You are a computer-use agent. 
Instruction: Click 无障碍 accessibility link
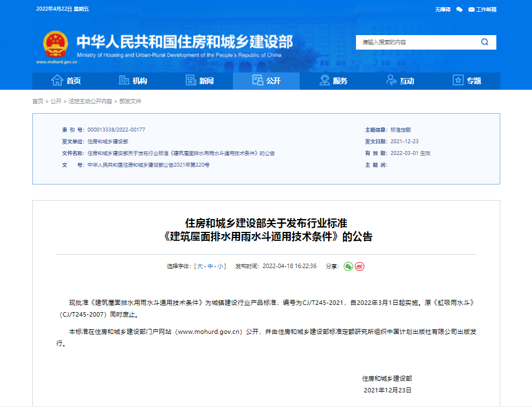(442, 9)
